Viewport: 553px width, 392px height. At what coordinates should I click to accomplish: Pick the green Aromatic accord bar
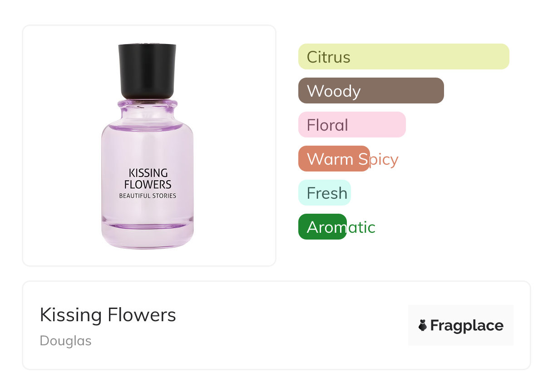point(322,227)
